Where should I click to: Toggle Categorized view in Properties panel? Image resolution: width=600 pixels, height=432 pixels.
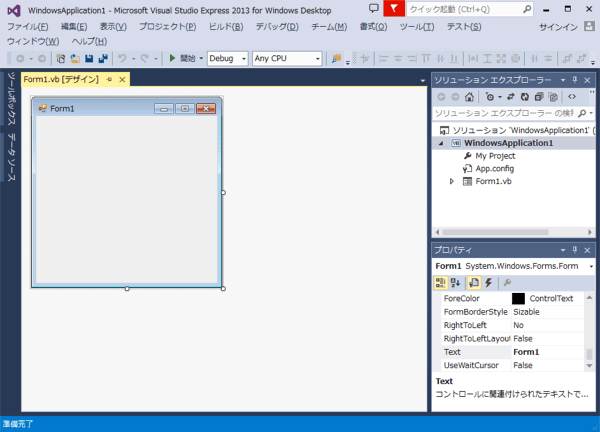(440, 283)
